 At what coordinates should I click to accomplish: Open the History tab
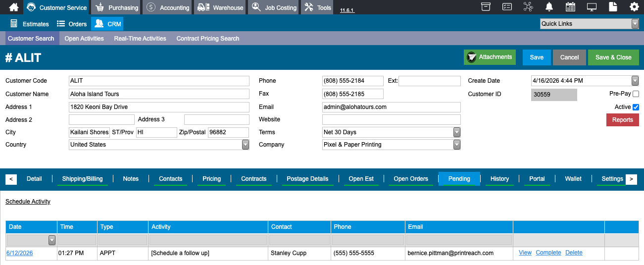pos(499,179)
